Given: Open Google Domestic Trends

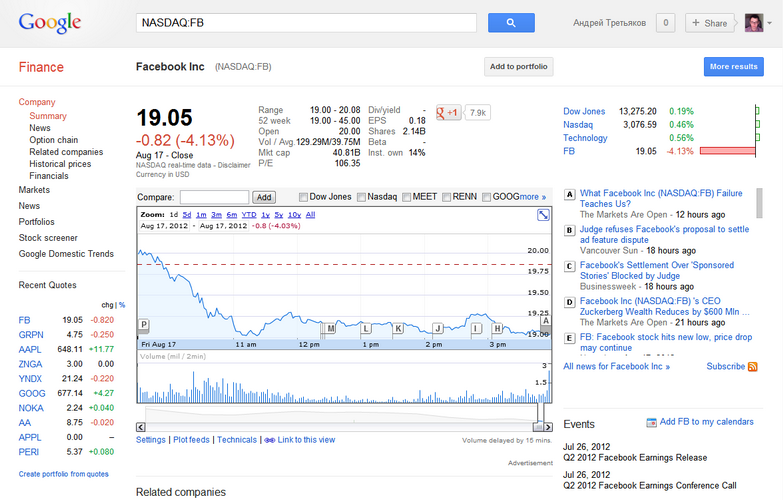Looking at the screenshot, I should pyautogui.click(x=66, y=254).
